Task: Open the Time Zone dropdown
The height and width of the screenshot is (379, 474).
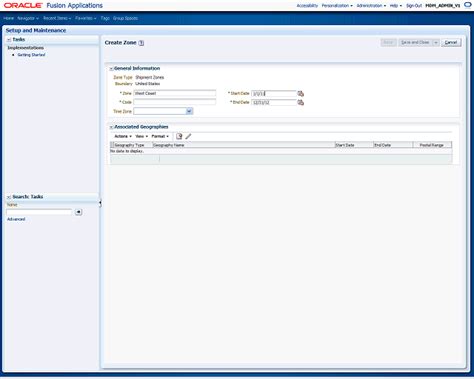Action: 189,111
